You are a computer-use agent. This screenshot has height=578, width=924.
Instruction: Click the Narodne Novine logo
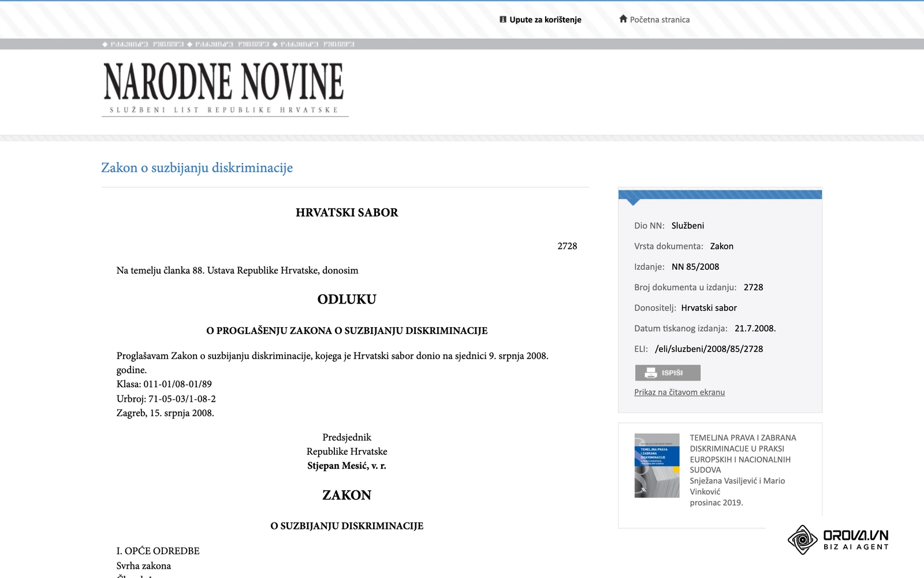225,89
